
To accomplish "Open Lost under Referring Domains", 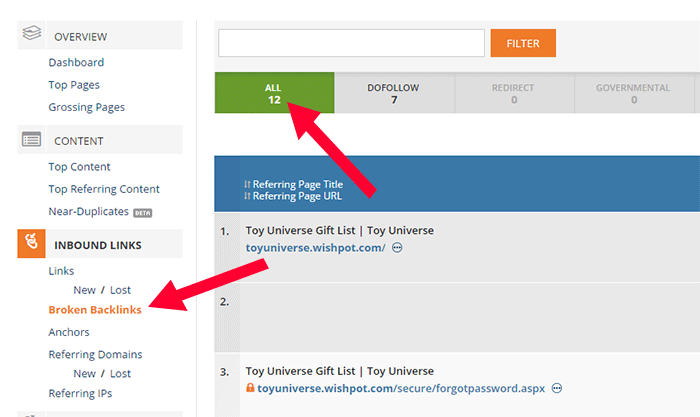I will tap(121, 374).
